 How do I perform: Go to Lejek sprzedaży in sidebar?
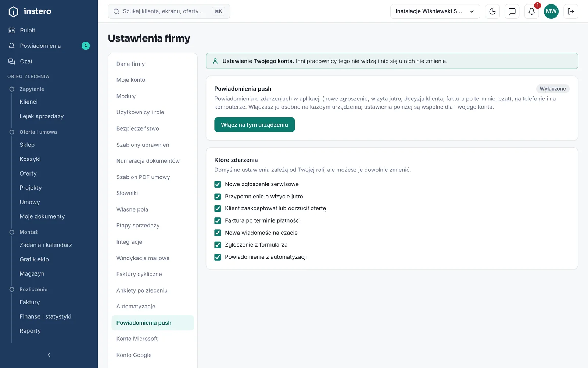tap(42, 116)
